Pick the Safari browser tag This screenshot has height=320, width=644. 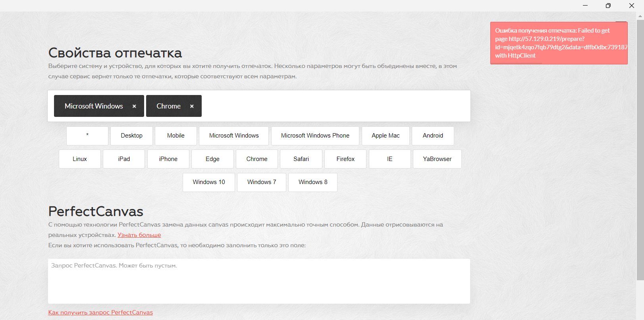coord(301,159)
